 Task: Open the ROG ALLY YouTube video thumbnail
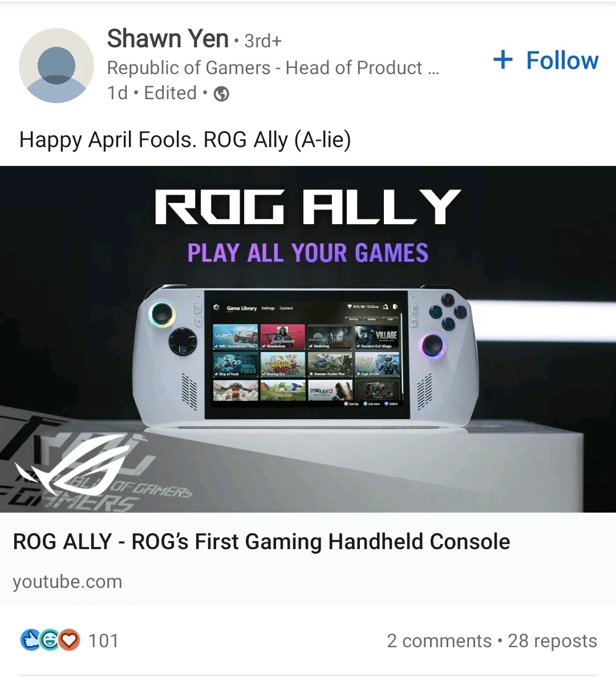(308, 339)
